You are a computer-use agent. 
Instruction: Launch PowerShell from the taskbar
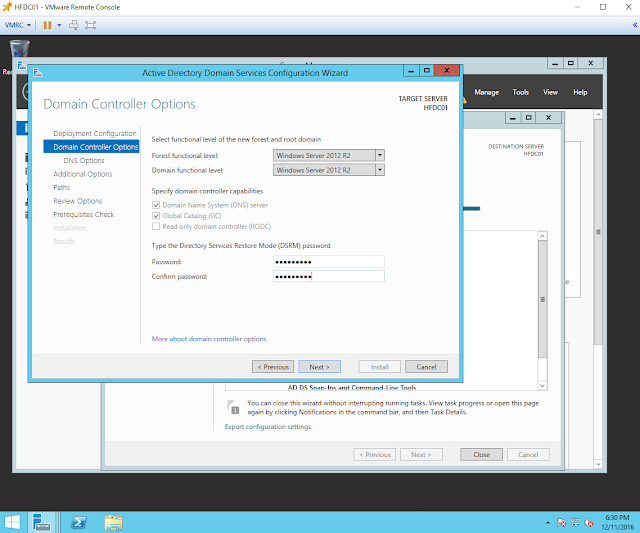click(x=78, y=522)
